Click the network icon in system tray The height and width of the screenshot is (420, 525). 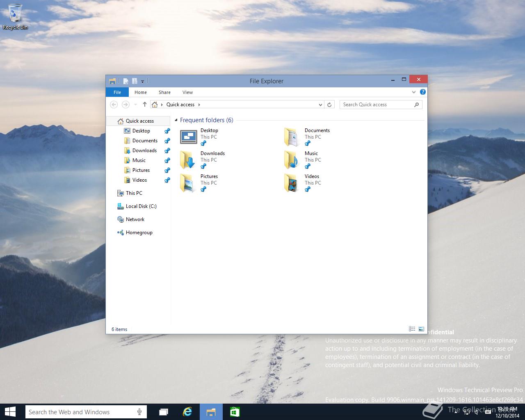click(x=467, y=412)
